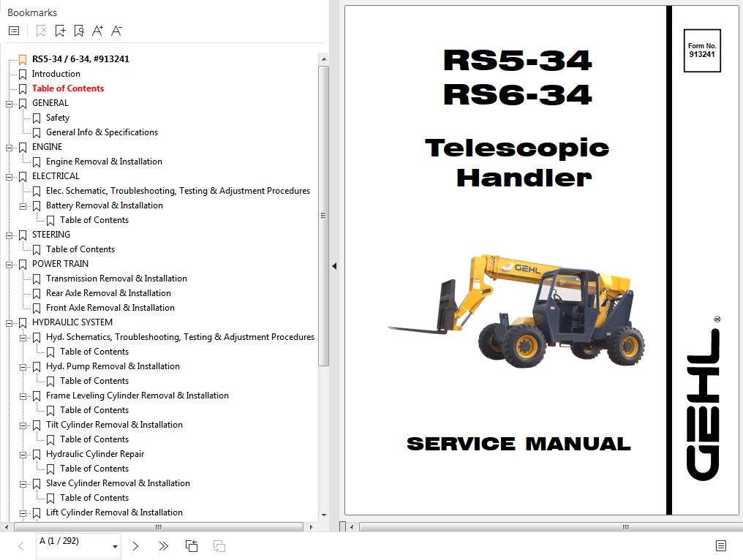Click the telehandler image on the cover page
This screenshot has width=743, height=560.
[516, 311]
